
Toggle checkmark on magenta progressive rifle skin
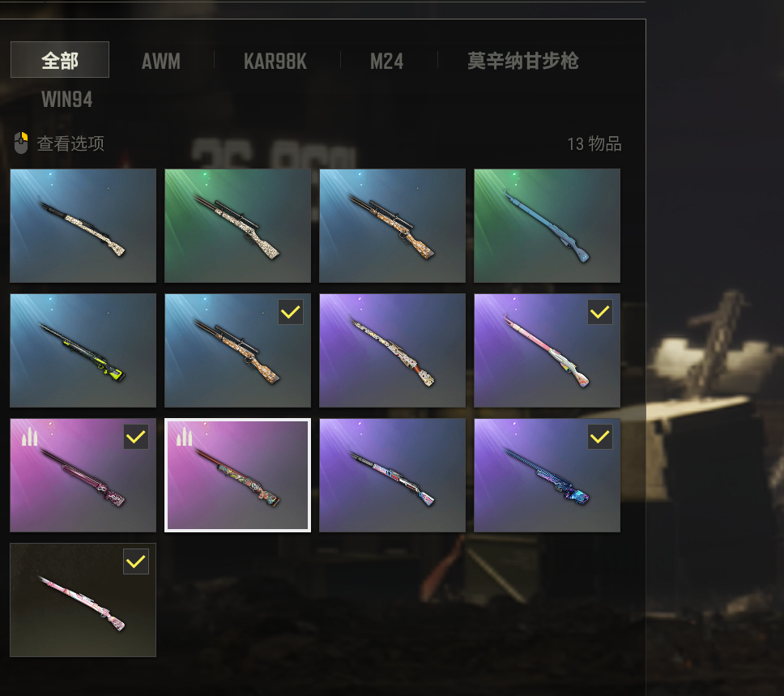tap(136, 437)
